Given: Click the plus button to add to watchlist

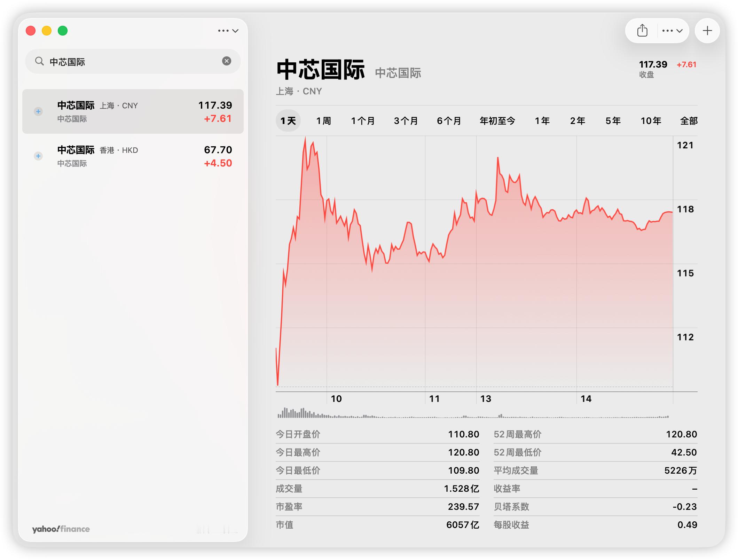Looking at the screenshot, I should coord(707,31).
